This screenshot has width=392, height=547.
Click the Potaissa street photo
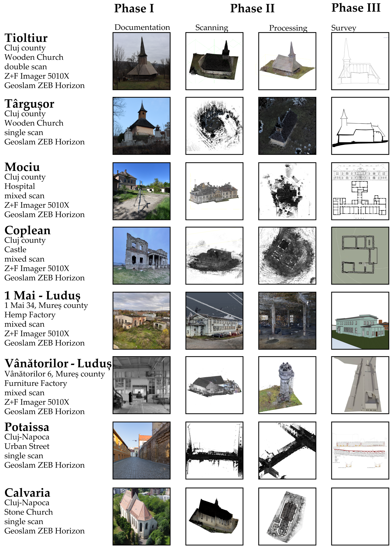point(141,450)
